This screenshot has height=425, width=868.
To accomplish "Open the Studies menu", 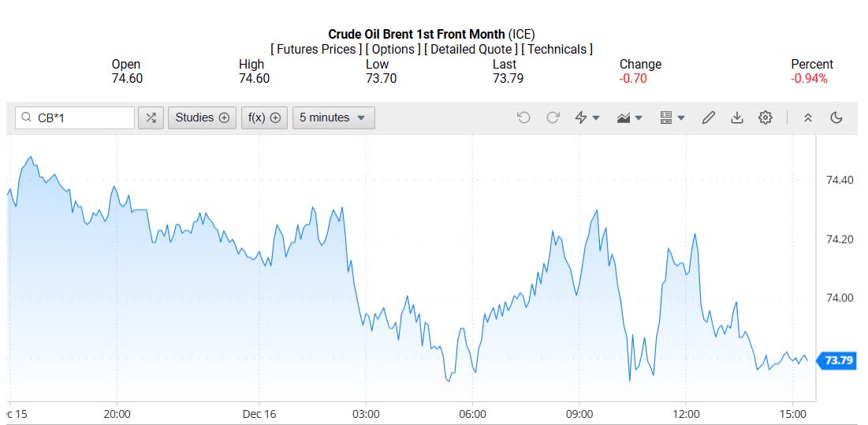I will (202, 117).
